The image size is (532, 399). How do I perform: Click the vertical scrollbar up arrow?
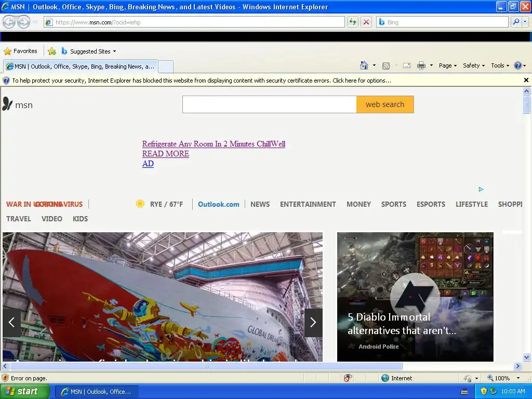click(527, 91)
